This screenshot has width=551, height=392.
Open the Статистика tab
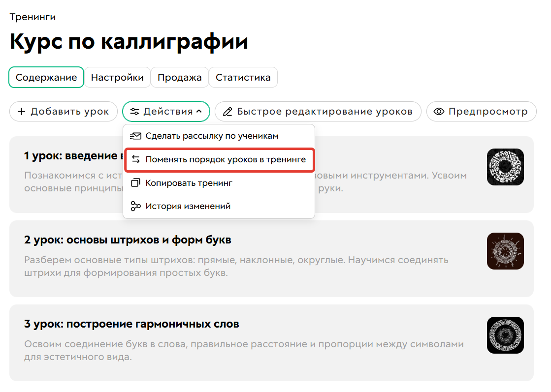243,77
